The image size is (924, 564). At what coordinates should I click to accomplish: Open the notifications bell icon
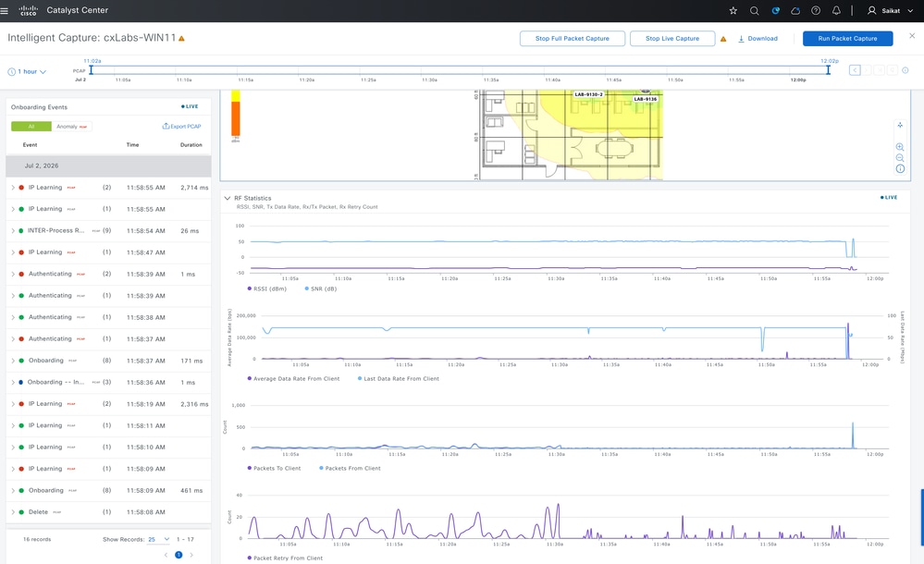click(836, 10)
